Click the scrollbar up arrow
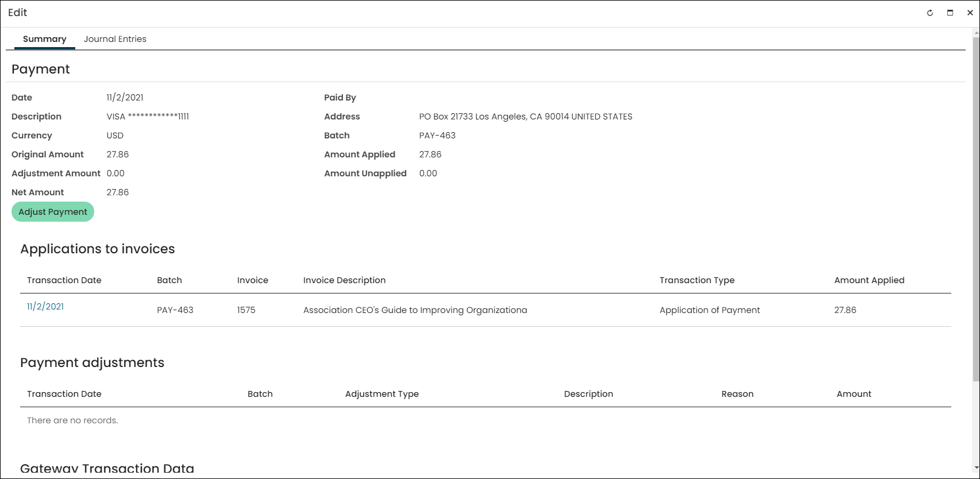Image resolution: width=980 pixels, height=479 pixels. [976, 32]
